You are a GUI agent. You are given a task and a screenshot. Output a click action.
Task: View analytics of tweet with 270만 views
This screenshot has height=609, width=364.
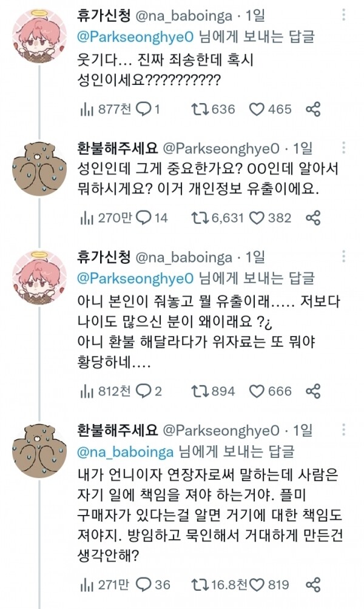click(87, 217)
